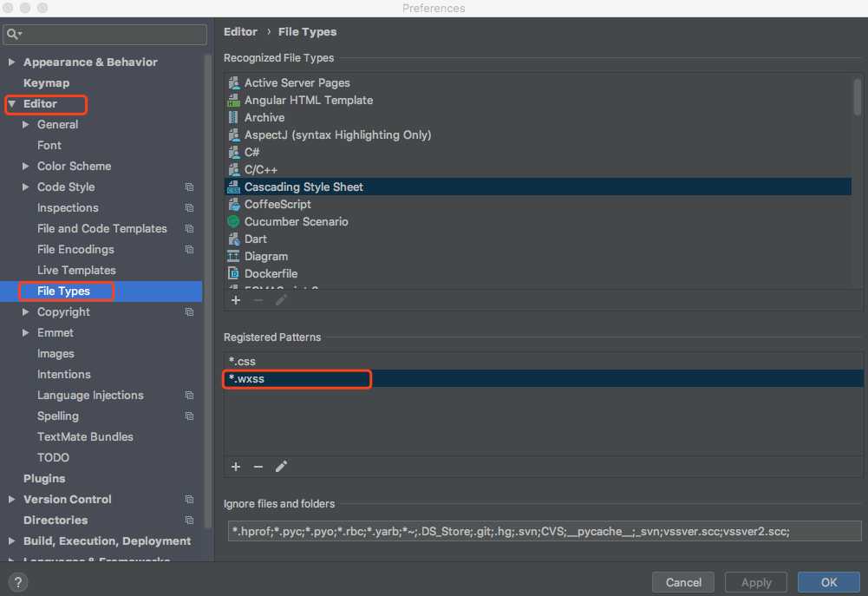Expand Appearance & Behavior section
The height and width of the screenshot is (596, 868).
(x=11, y=62)
